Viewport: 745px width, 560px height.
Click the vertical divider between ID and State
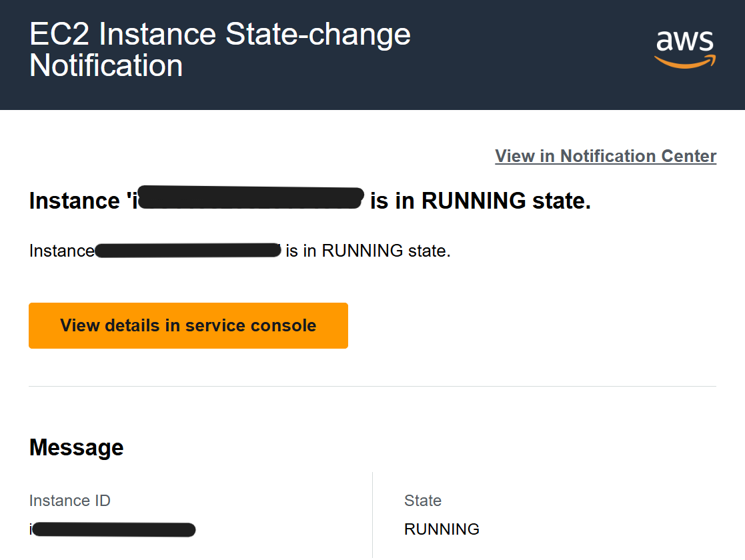(x=372, y=515)
